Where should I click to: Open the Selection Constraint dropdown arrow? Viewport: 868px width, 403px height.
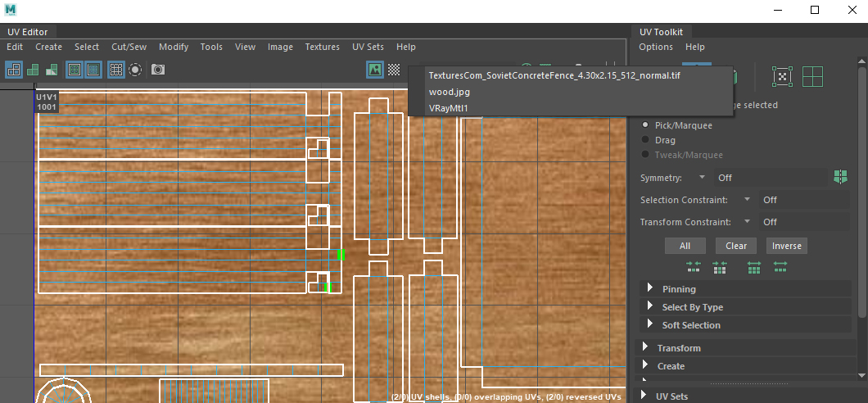[x=747, y=199]
